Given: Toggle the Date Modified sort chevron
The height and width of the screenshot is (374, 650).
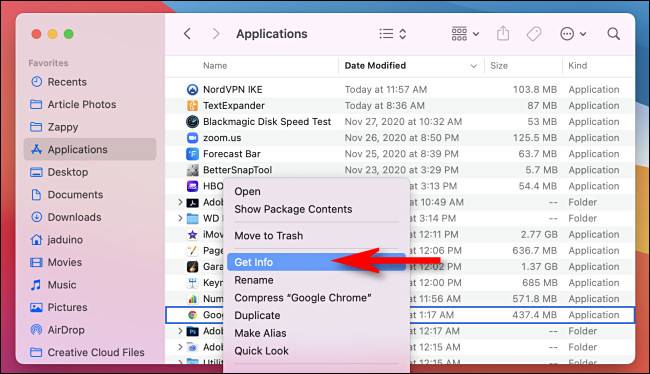Looking at the screenshot, I should (x=473, y=66).
